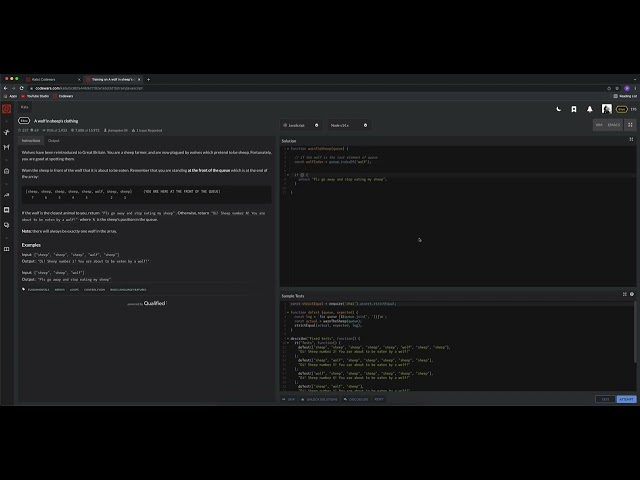640x480 pixels.
Task: Click the Sample Tests vertical scrollbar
Action: click(635, 333)
